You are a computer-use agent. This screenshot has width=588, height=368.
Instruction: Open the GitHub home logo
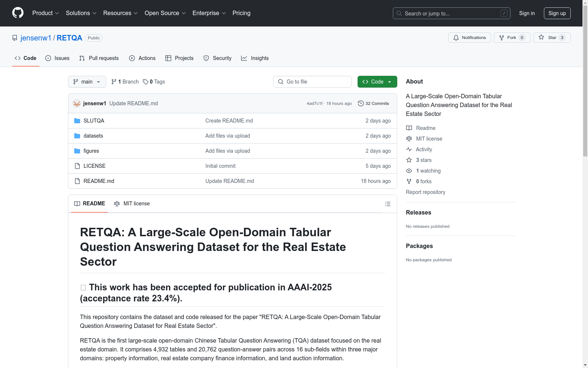[x=18, y=13]
